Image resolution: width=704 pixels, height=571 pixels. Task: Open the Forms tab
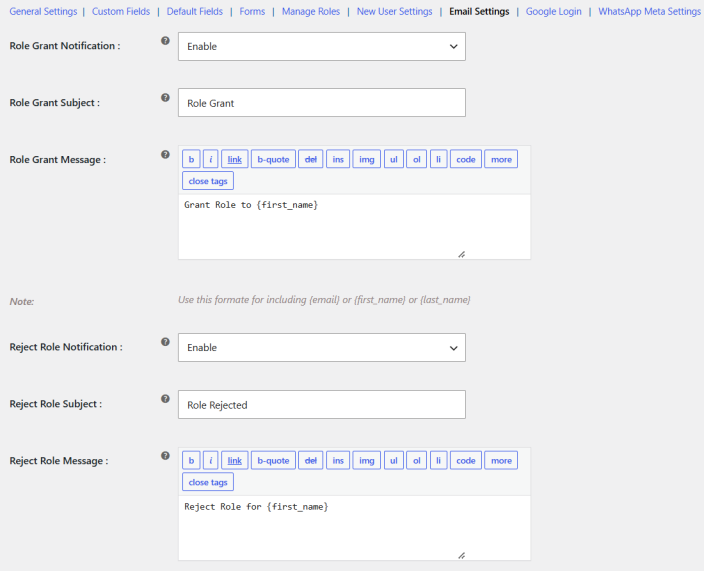[252, 11]
